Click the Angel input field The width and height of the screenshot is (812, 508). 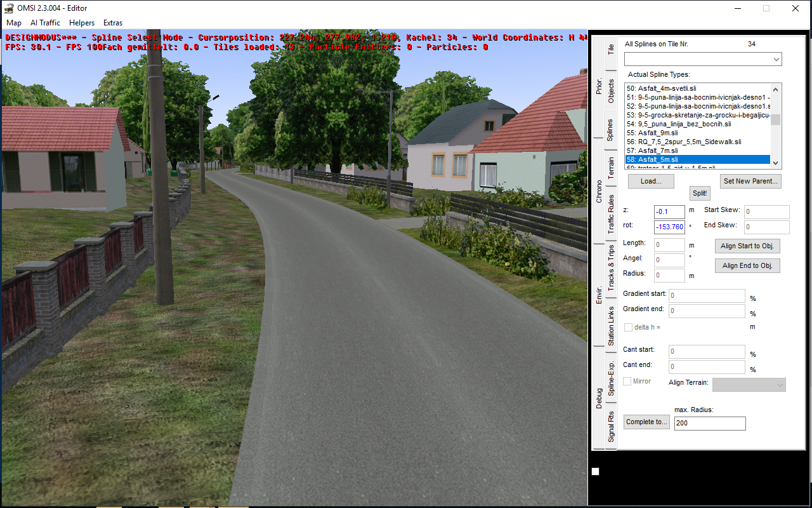coord(669,260)
